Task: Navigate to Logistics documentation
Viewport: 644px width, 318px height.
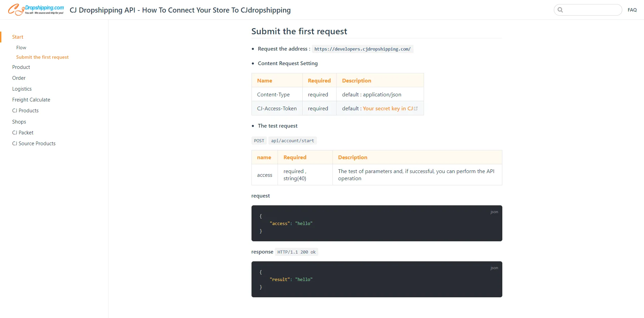Action: pyautogui.click(x=22, y=89)
